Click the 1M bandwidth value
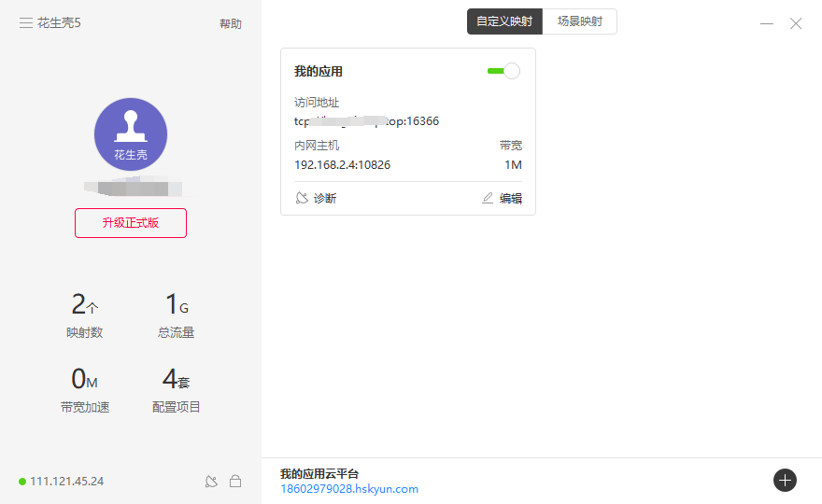The height and width of the screenshot is (504, 822). pos(513,165)
